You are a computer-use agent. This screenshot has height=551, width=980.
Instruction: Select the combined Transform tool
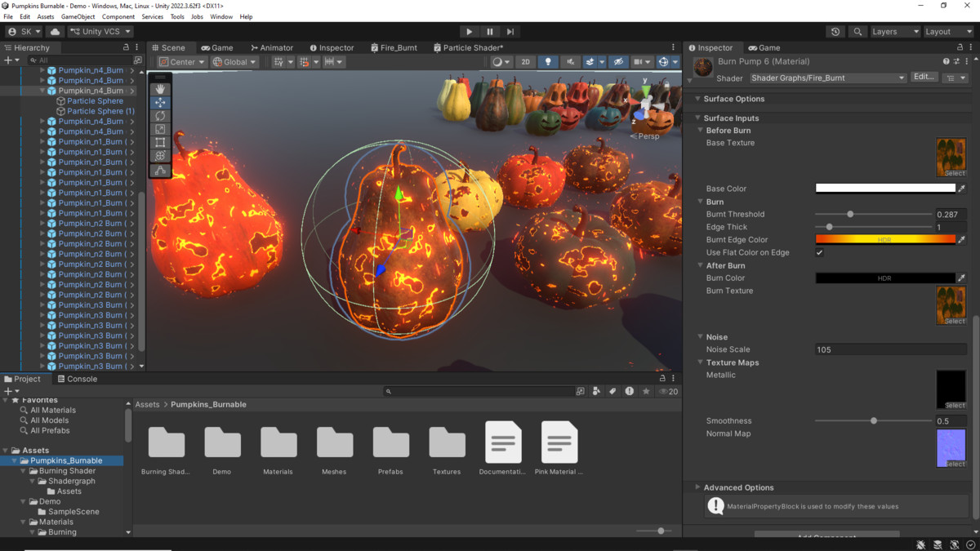[160, 156]
